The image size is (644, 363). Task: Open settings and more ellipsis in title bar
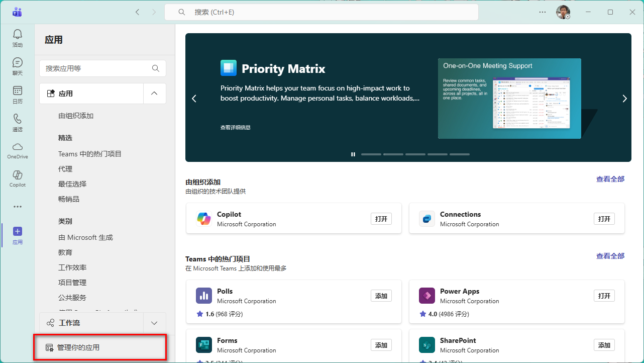(543, 12)
